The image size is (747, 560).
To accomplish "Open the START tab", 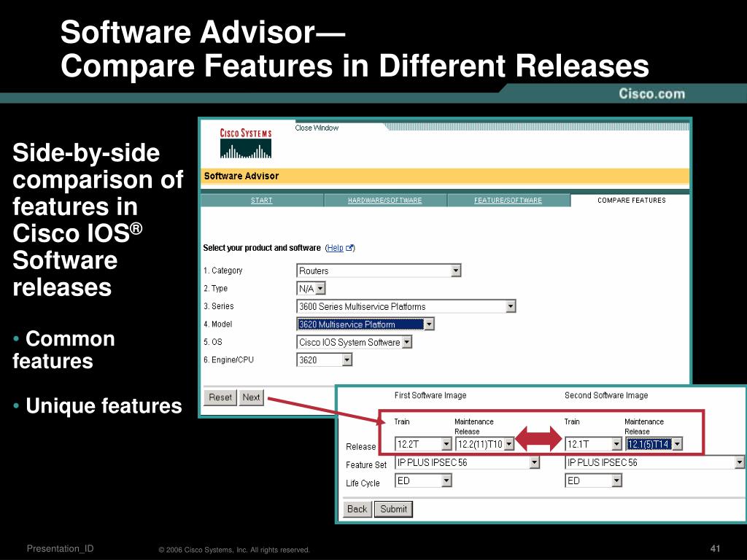I will pyautogui.click(x=262, y=201).
